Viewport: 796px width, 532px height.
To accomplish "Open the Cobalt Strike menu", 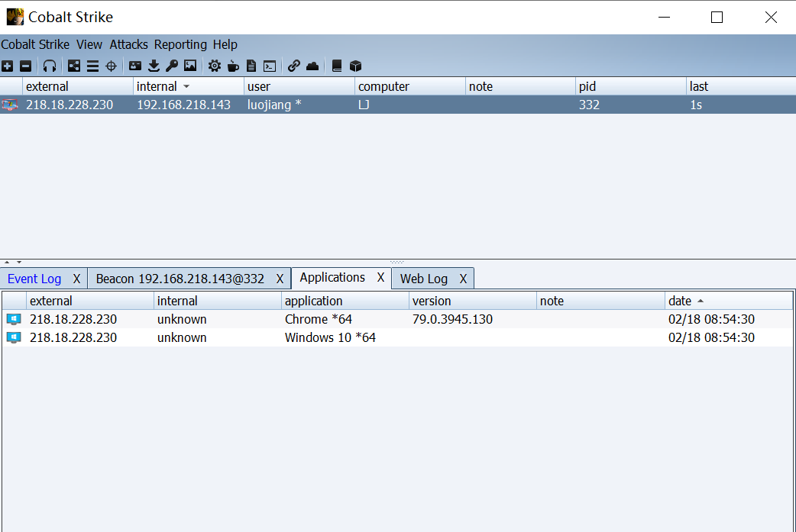I will [35, 44].
